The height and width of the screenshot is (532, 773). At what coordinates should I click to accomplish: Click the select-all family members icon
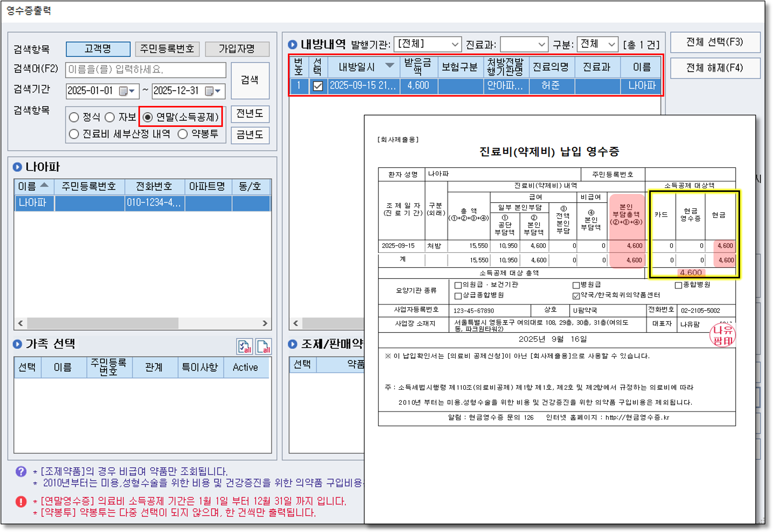[x=244, y=347]
